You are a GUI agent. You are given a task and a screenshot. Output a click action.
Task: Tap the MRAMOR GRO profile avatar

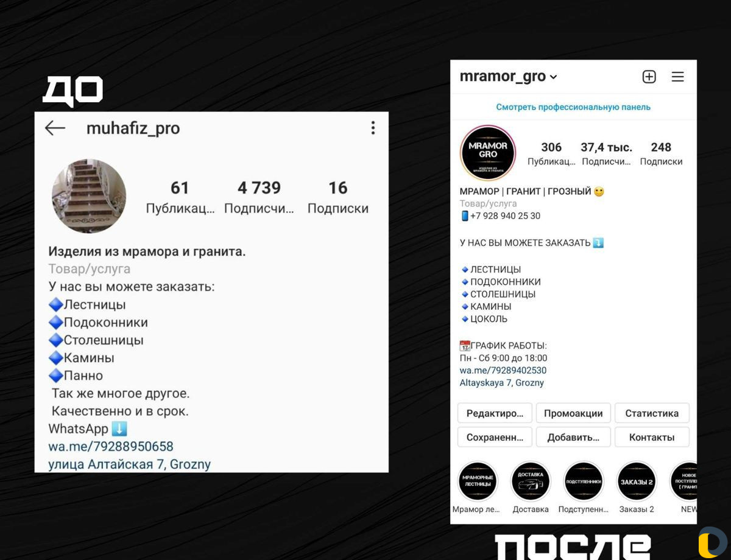(488, 153)
